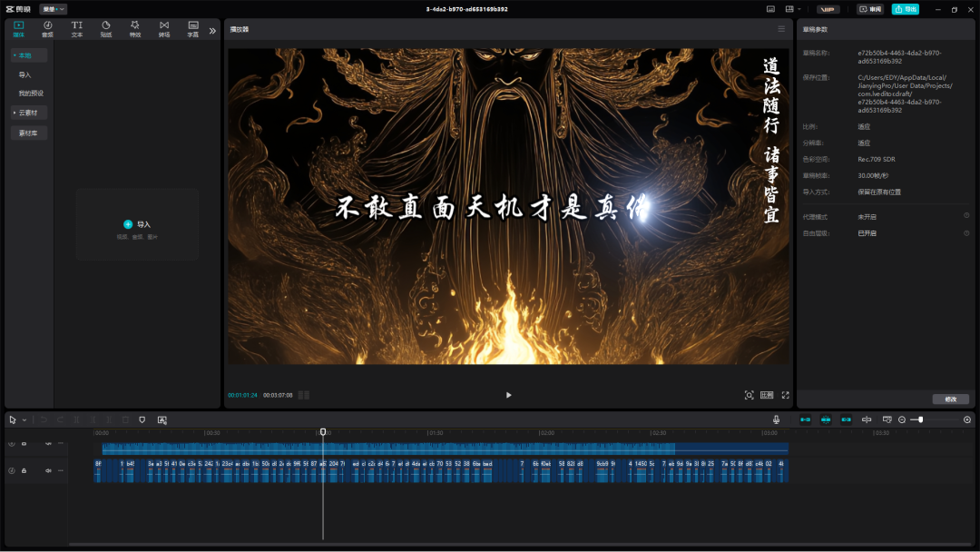Open the 素材库 (Material library)

29,133
